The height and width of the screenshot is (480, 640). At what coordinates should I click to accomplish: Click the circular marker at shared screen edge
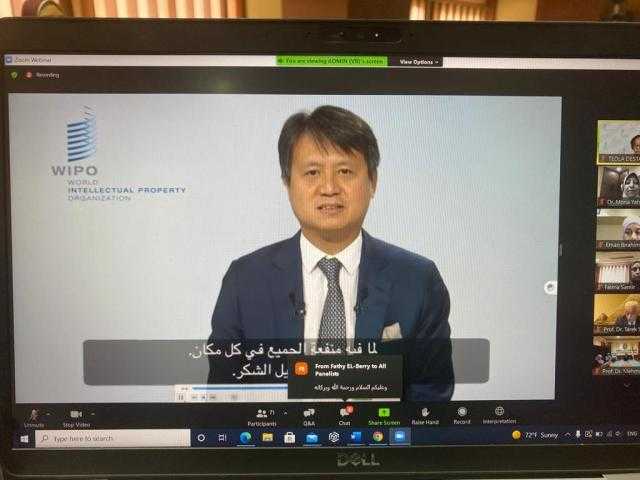[551, 287]
